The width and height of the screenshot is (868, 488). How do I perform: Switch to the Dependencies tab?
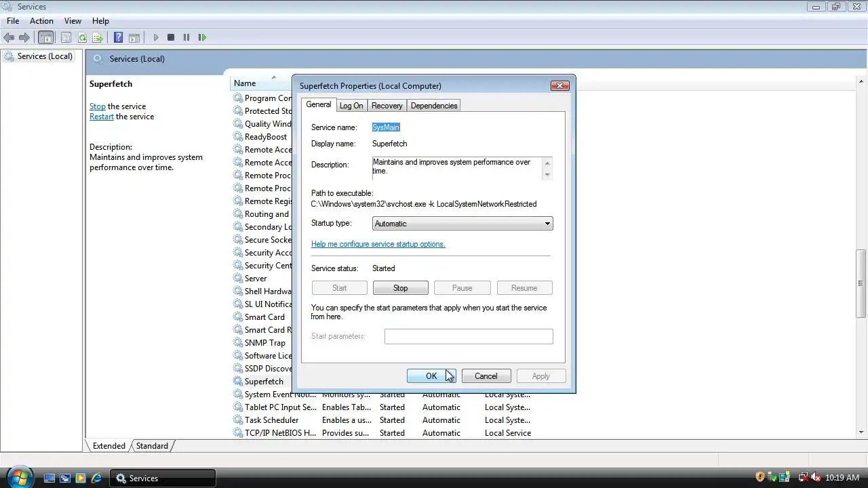click(x=434, y=106)
